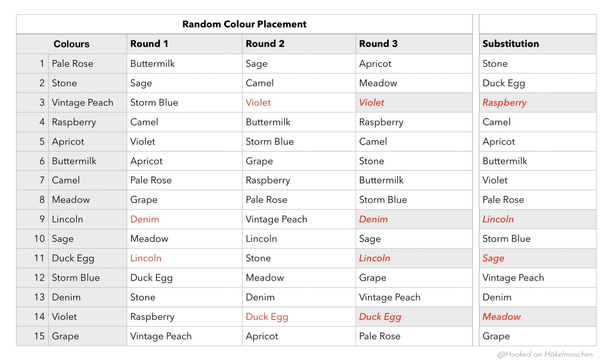
Task: Click the 'Round 2' column header
Action: tap(265, 44)
